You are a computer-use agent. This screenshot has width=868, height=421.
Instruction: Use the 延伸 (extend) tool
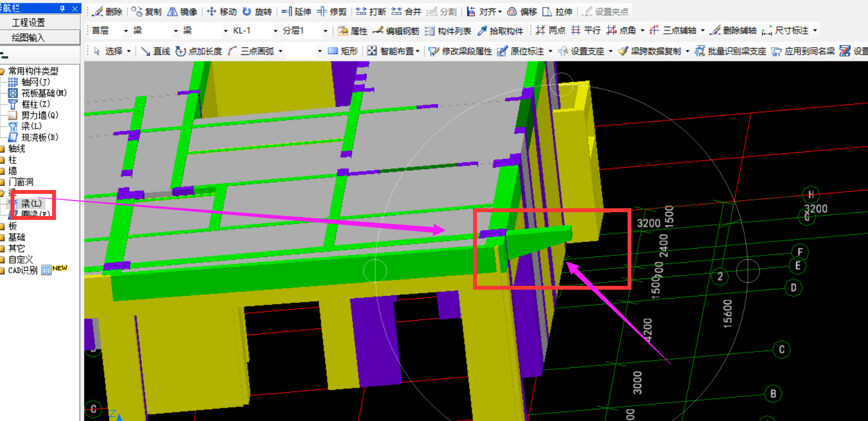click(296, 12)
